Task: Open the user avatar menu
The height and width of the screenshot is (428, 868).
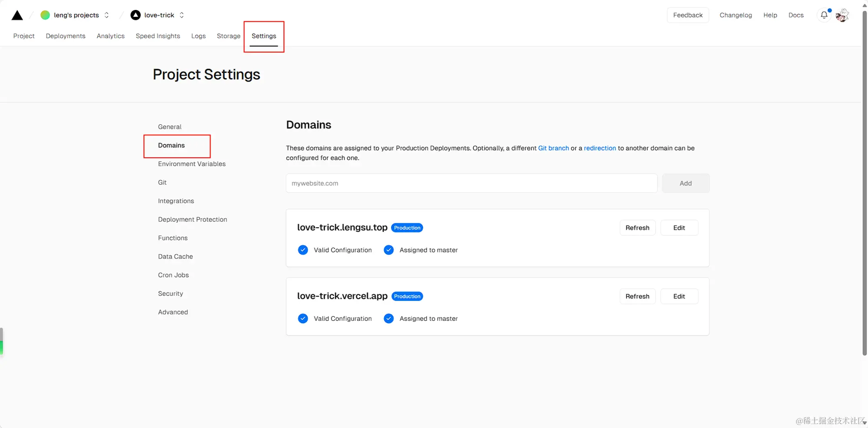Action: click(842, 15)
